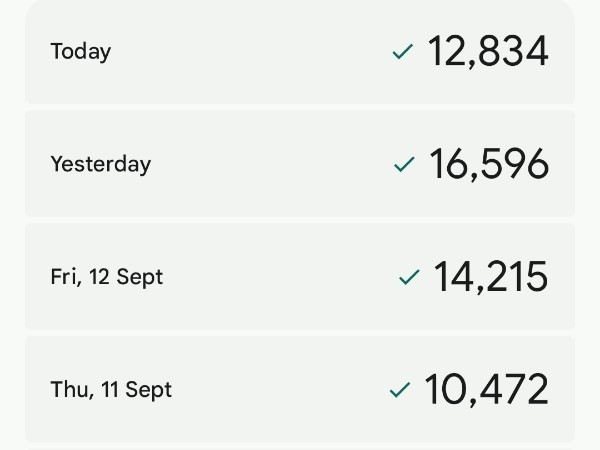Tap the checkmark beside 10,472

tap(400, 390)
